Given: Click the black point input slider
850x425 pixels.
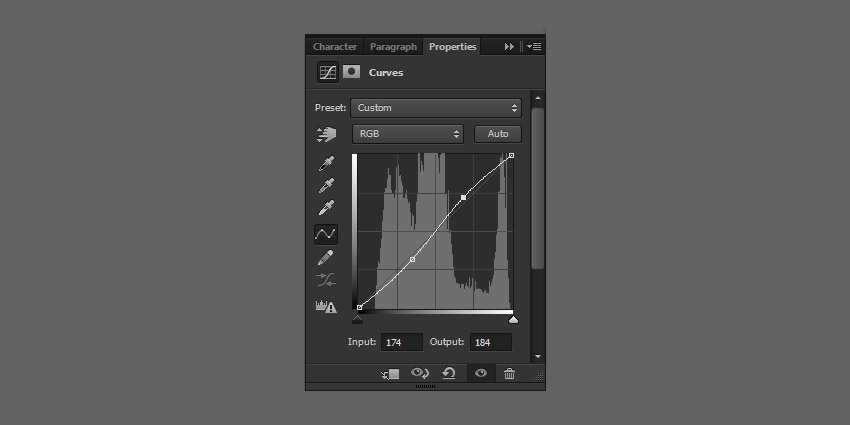Looking at the screenshot, I should click(357, 319).
